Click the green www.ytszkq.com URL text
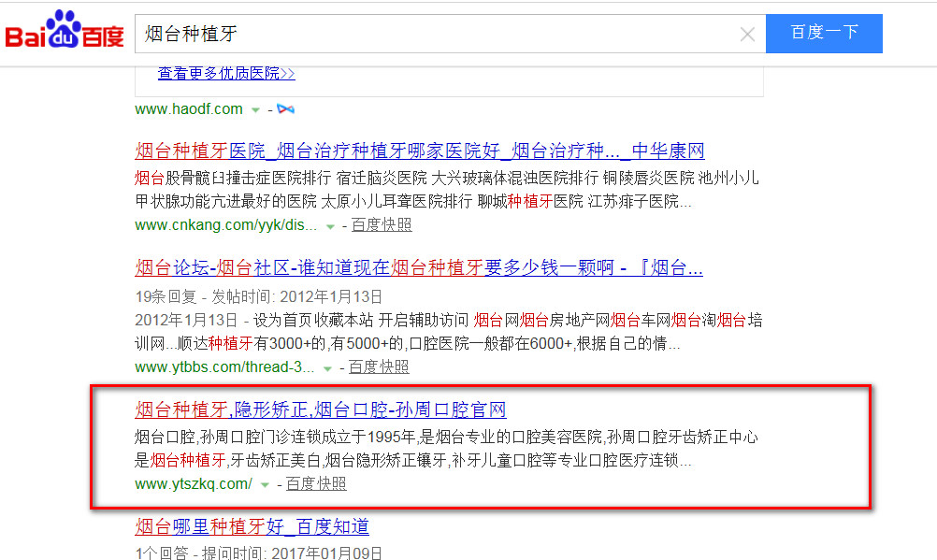The width and height of the screenshot is (937, 560). (194, 484)
